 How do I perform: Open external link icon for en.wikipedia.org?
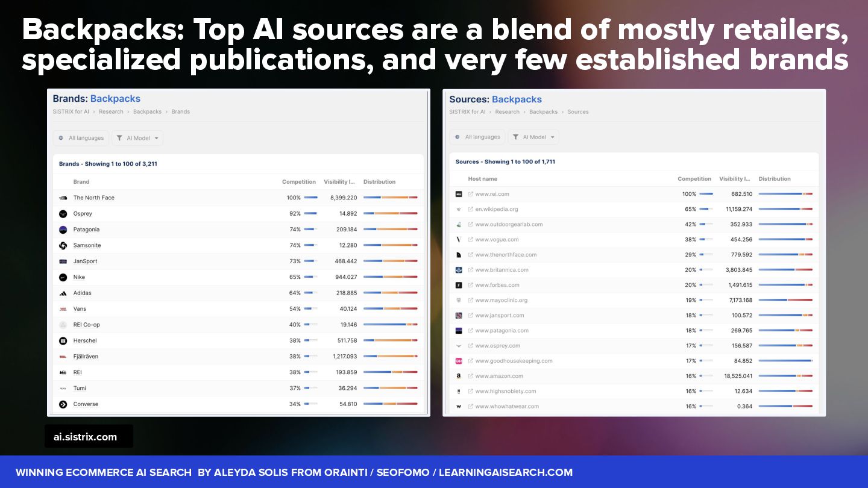tap(471, 209)
